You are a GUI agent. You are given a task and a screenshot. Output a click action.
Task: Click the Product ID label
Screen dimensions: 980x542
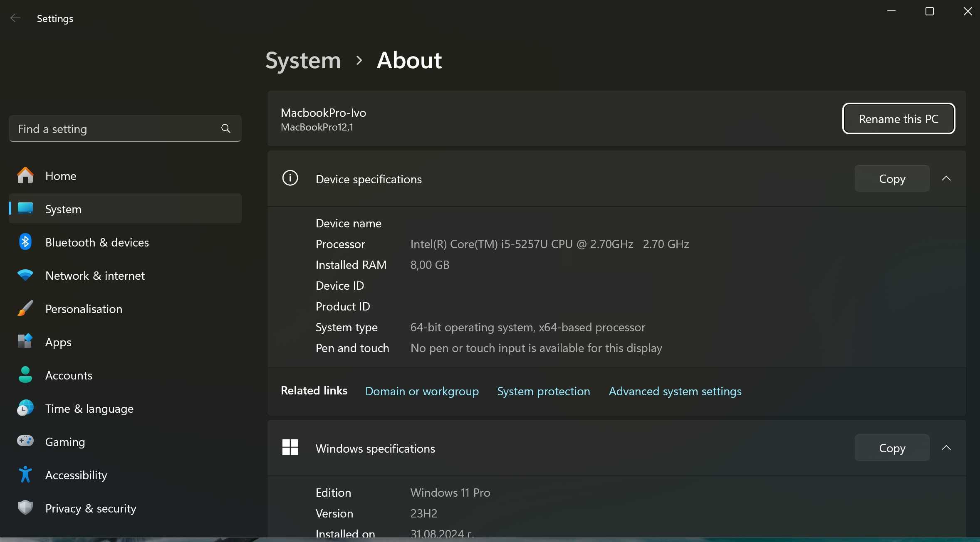343,306
